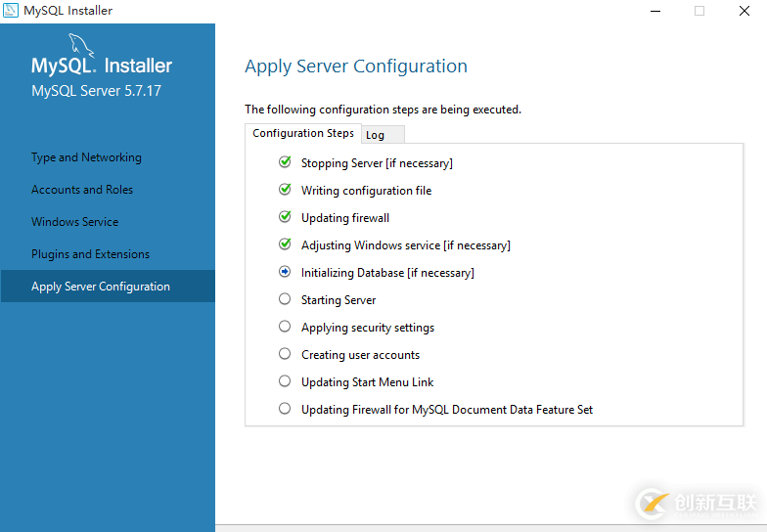Click green checkmark beside Updating firewall
This screenshot has width=767, height=532.
pyautogui.click(x=285, y=217)
